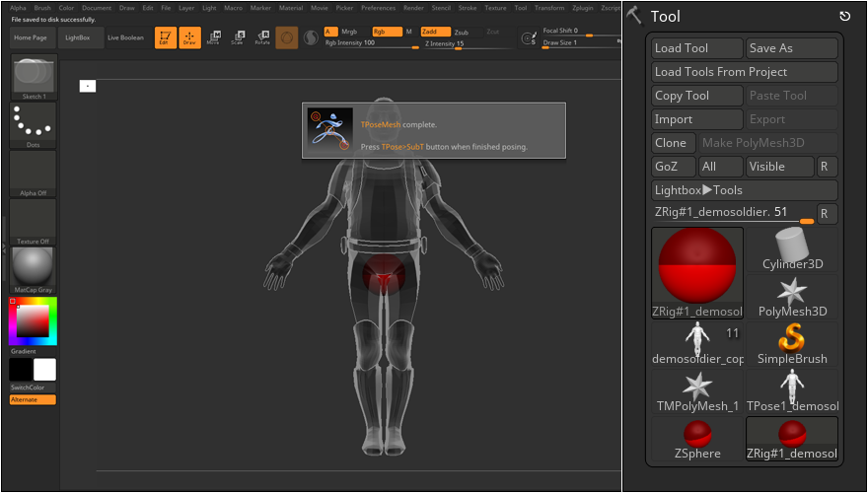Expand Lightbox Tools
Screen dimensions: 868x493
pos(745,190)
